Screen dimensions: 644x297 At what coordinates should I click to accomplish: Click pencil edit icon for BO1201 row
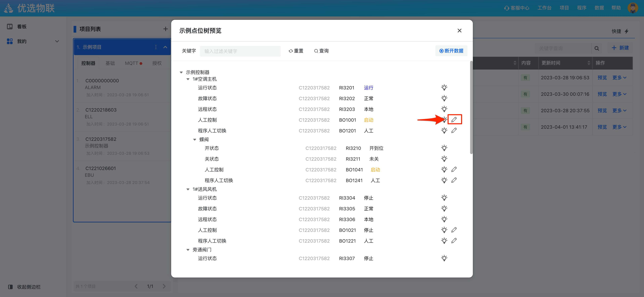454,130
